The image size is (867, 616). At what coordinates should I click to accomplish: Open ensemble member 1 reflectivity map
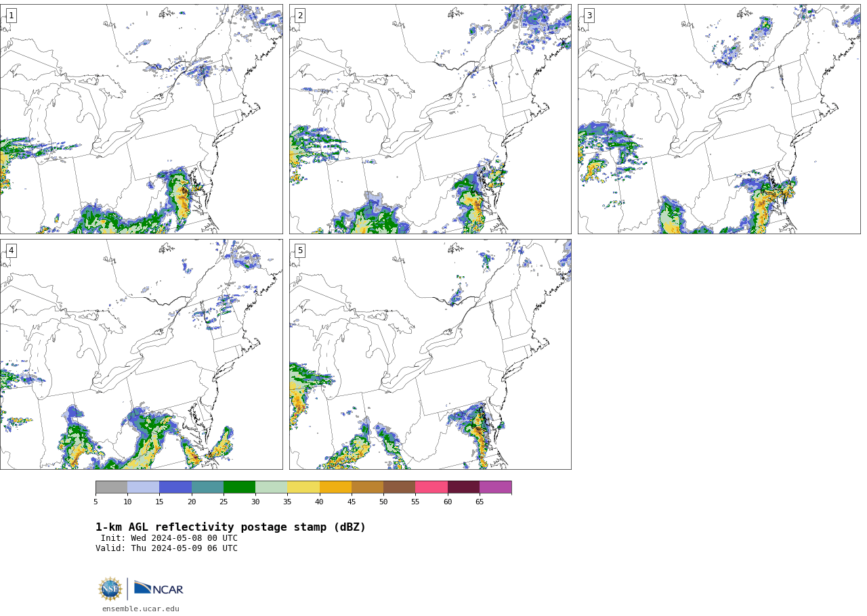coord(142,119)
